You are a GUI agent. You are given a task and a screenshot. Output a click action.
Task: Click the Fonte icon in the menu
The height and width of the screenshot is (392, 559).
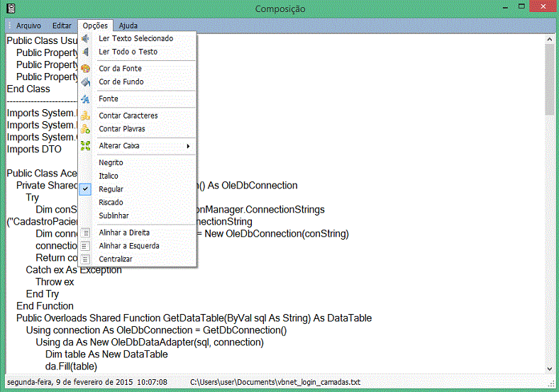(x=86, y=99)
